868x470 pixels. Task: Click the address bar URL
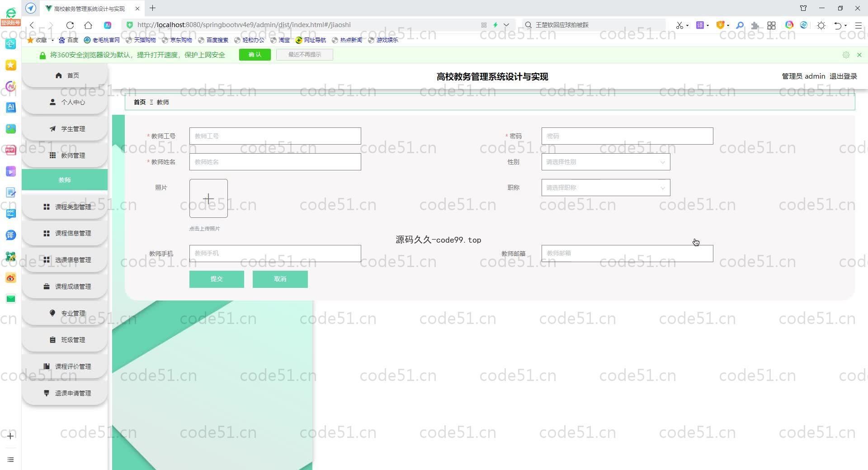tap(244, 25)
